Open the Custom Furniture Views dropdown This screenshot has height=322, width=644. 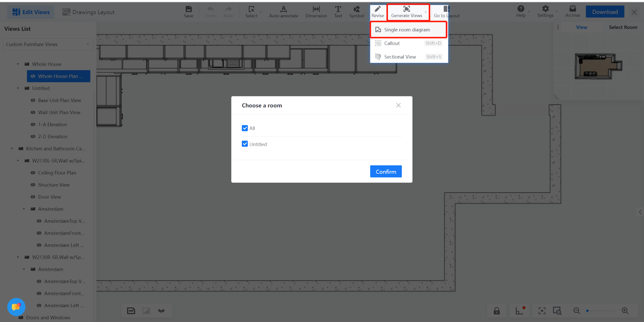click(x=47, y=44)
